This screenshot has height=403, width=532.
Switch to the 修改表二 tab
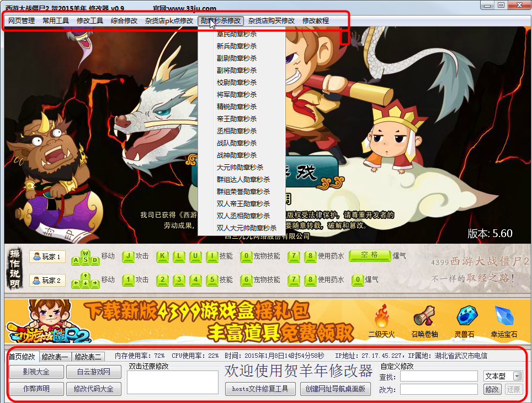coord(88,357)
